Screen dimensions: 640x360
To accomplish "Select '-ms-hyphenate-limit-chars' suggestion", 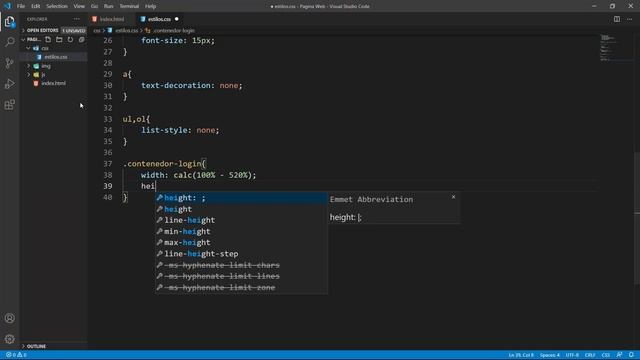I will pos(241,265).
